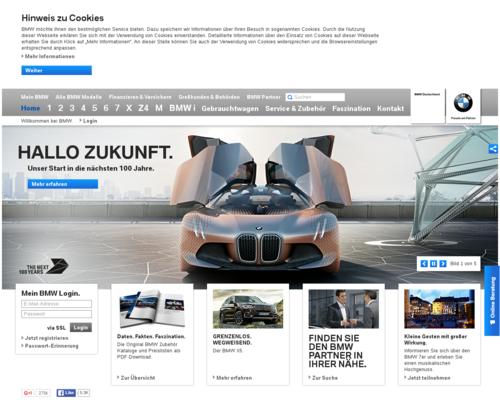
Task: Open Großkunden & Behörden menu
Action: 209,97
